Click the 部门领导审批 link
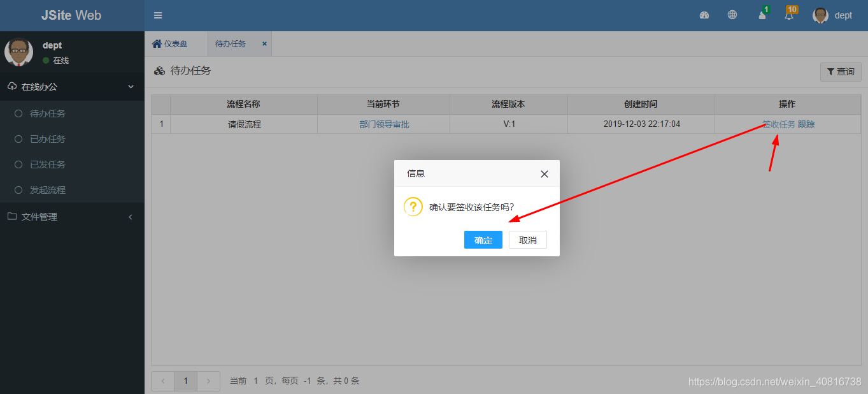This screenshot has width=868, height=394. coord(384,124)
